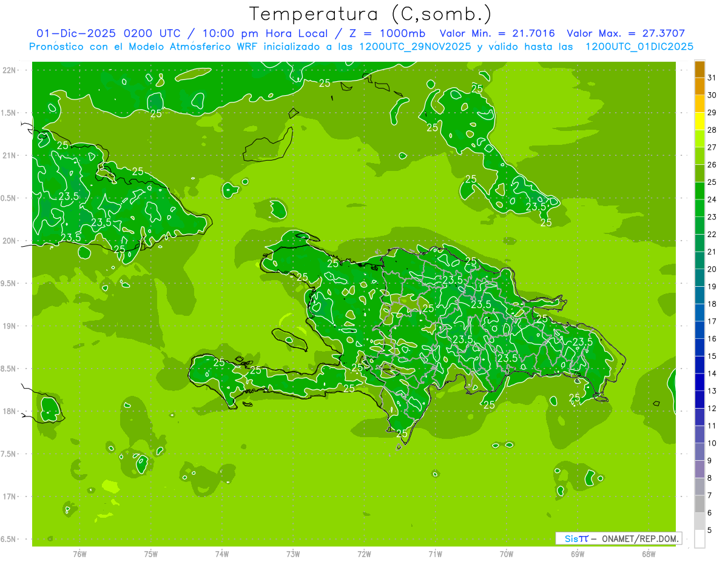Screen dimensions: 728x562
Task: Pick the dark blue swatch between 13 and 14
Action: (699, 382)
